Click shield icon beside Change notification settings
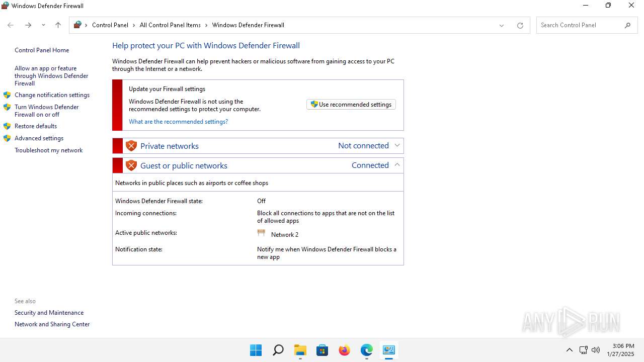The height and width of the screenshot is (362, 644). [7, 95]
